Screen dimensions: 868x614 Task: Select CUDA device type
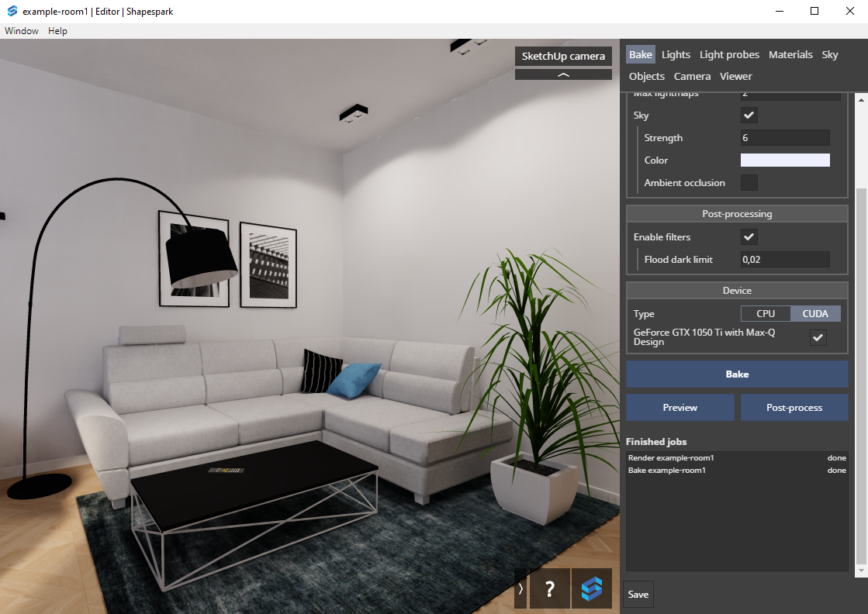[x=815, y=314]
